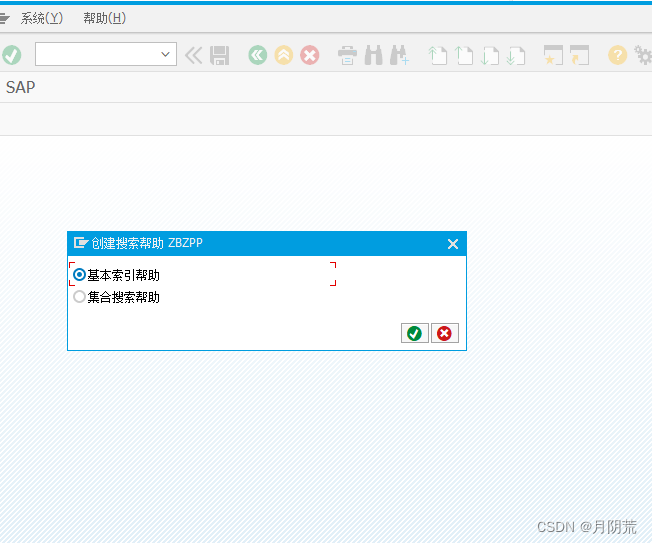
Task: Click the Find Next binoculars-plus icon
Action: (400, 55)
